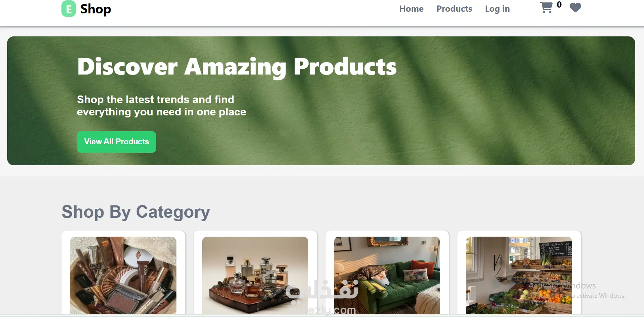Click the white border of perfume card
This screenshot has height=317, width=644.
[198, 275]
